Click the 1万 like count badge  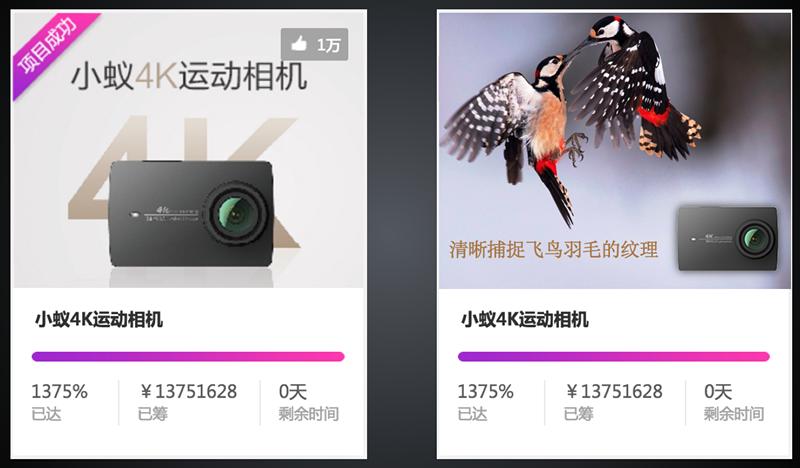point(314,44)
